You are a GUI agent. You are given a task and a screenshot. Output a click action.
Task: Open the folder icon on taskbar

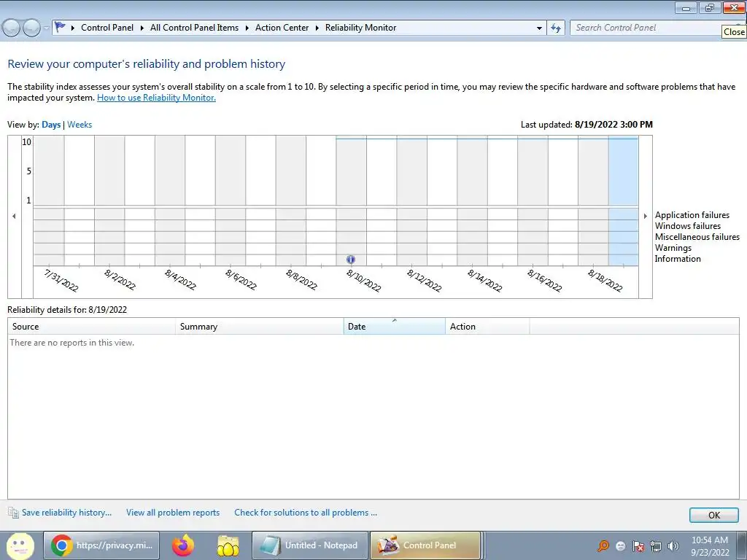click(x=228, y=545)
